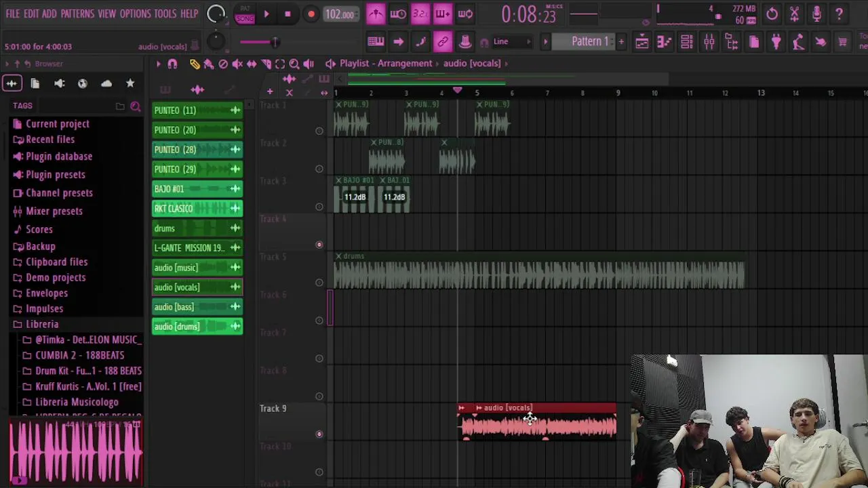868x488 pixels.
Task: Open the Plugin picker plug icon
Action: coord(776,42)
